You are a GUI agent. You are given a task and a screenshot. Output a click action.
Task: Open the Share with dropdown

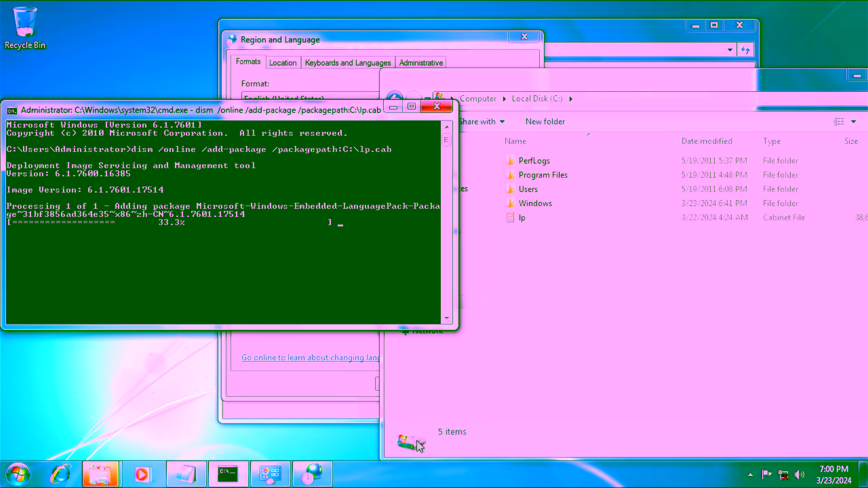pos(482,122)
